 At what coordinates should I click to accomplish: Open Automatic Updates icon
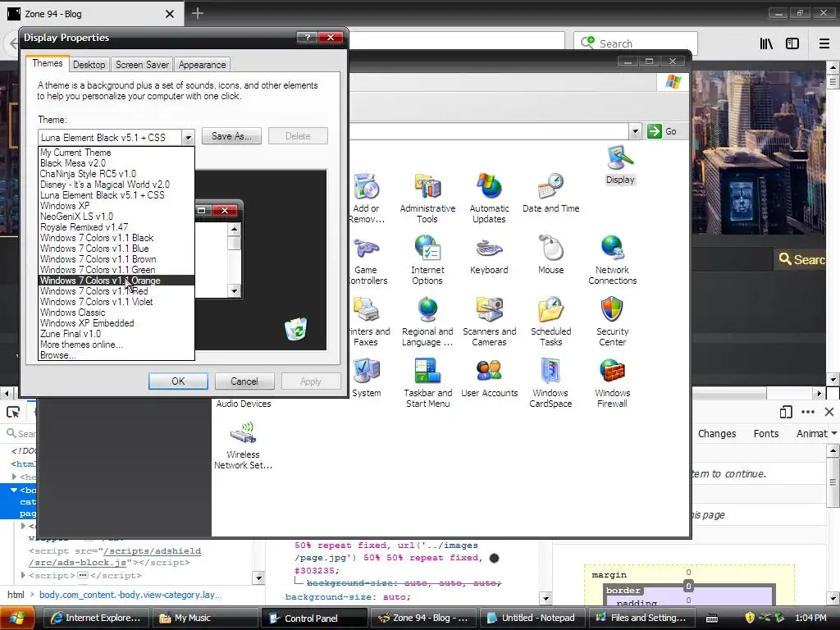(489, 198)
